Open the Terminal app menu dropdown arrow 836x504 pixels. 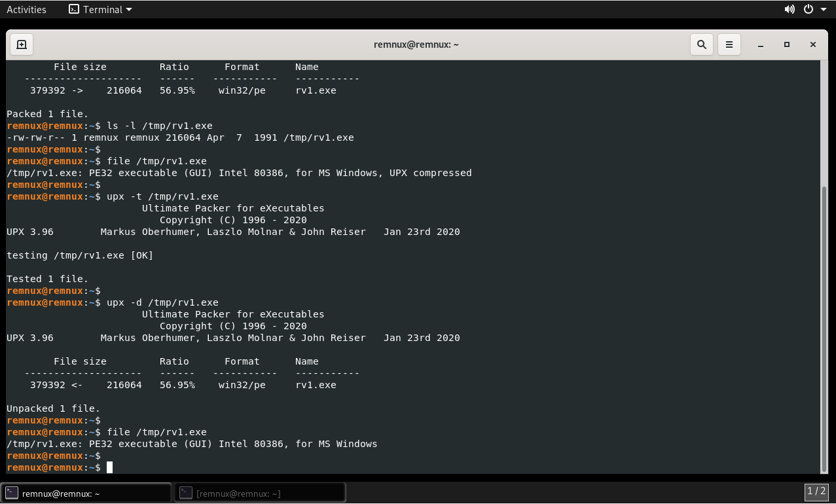point(128,10)
